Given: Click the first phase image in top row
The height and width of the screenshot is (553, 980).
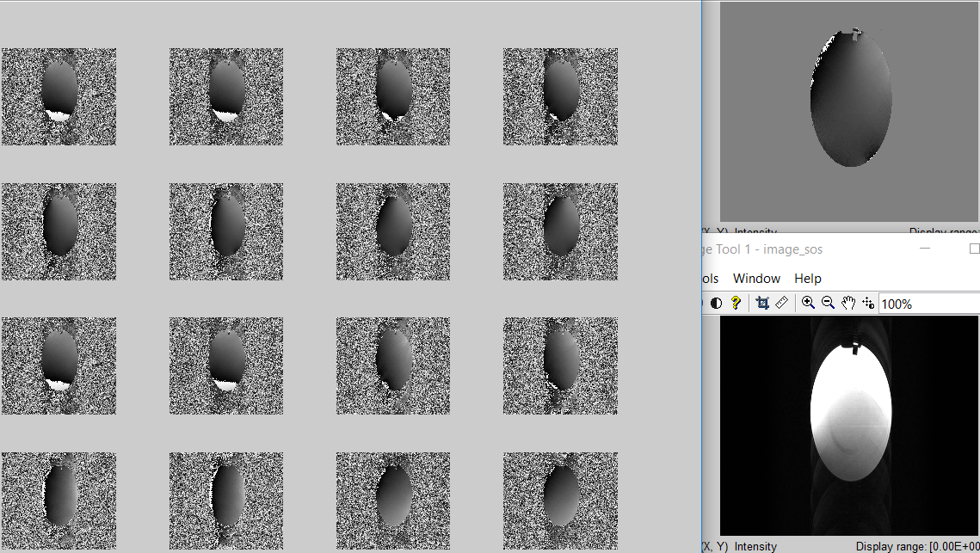Looking at the screenshot, I should pyautogui.click(x=59, y=96).
